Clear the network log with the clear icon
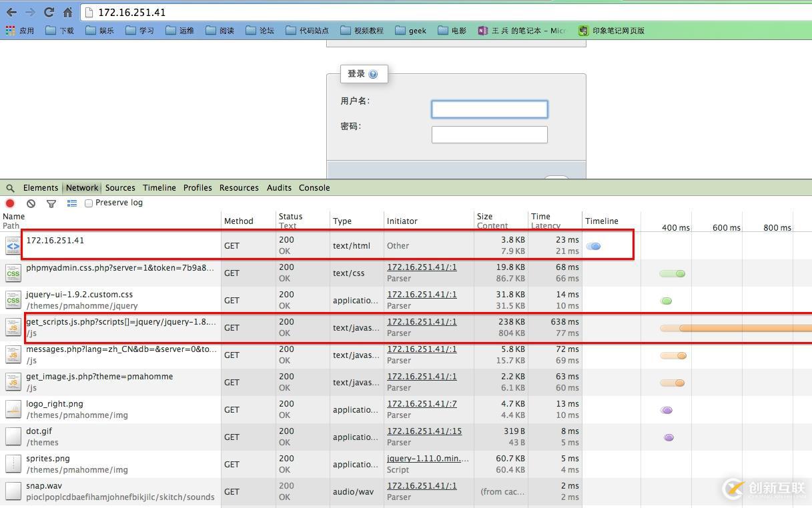The height and width of the screenshot is (508, 812). point(31,203)
